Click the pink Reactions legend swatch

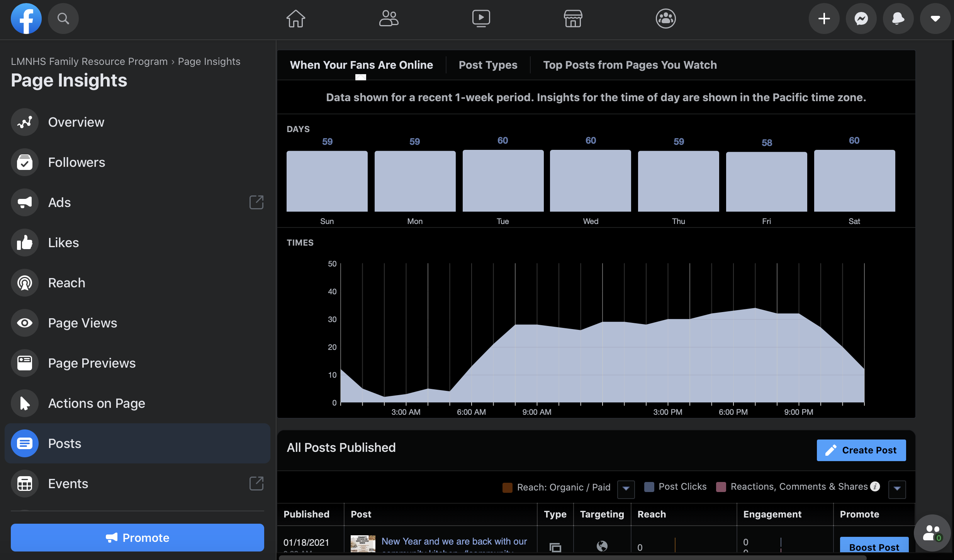click(721, 487)
